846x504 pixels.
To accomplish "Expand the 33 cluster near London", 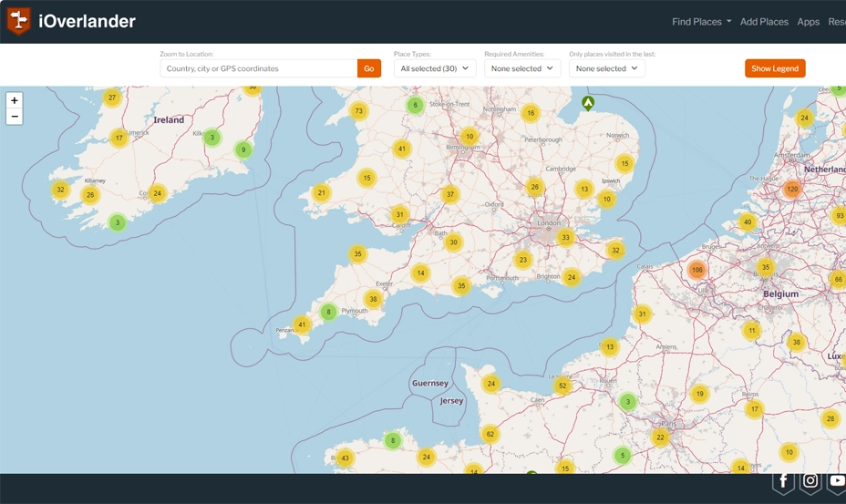I will click(x=565, y=238).
